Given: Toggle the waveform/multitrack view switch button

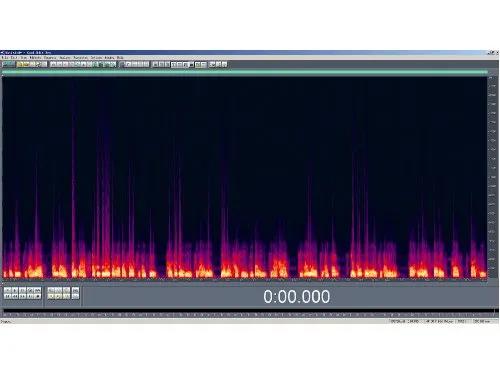Looking at the screenshot, I should click(x=9, y=64).
